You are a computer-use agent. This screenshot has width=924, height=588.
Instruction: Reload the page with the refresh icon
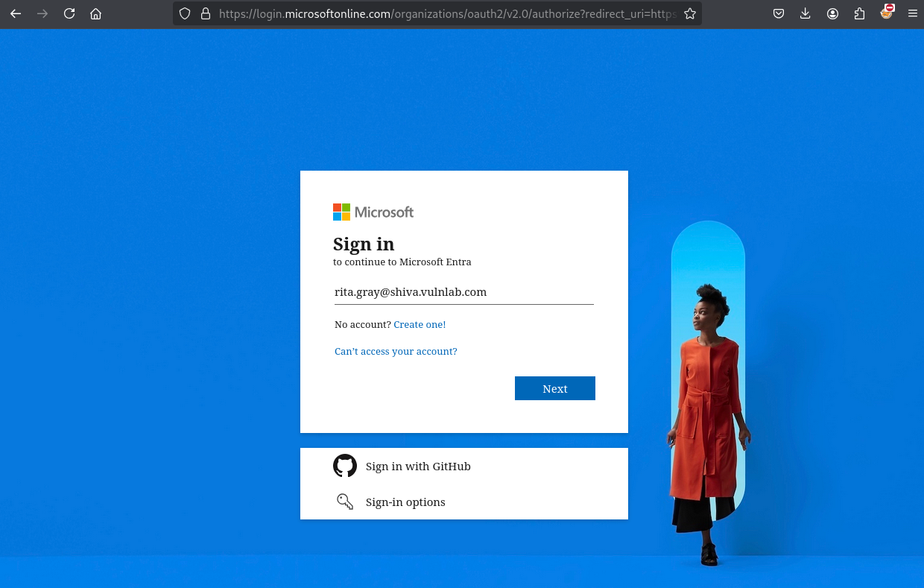click(x=69, y=13)
